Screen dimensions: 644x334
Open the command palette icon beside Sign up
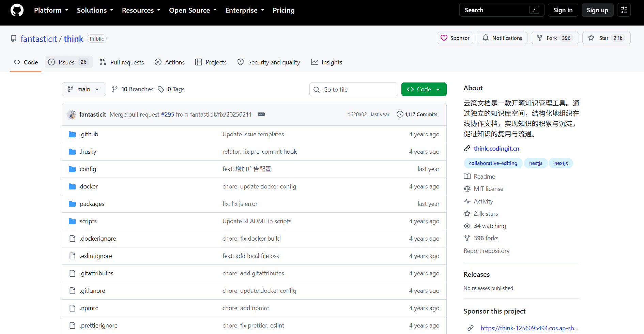click(624, 10)
